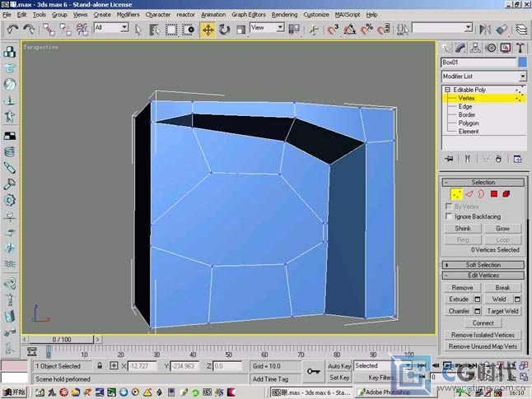This screenshot has width=532, height=399.
Task: Click Bind to Space Warp icon
Action: pyautogui.click(x=82, y=30)
